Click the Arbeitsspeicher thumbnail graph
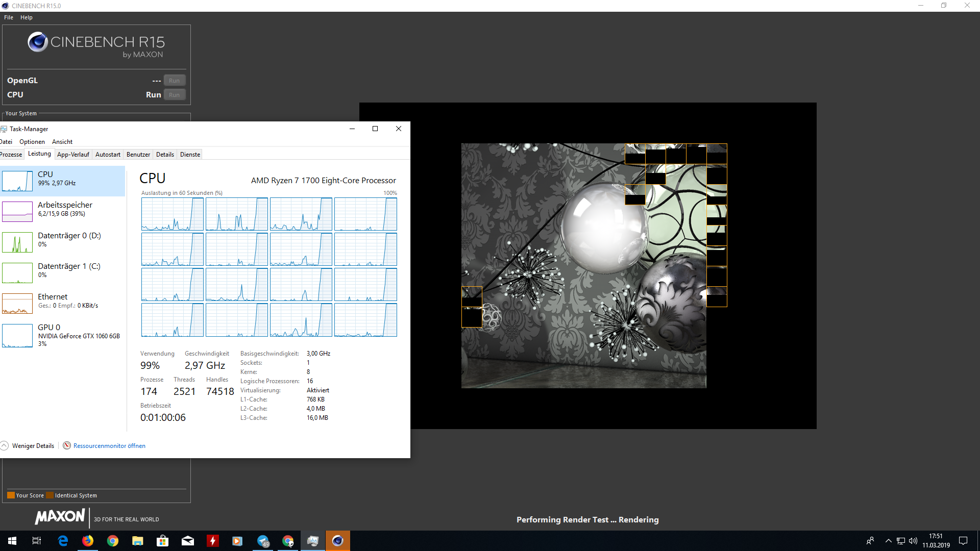Viewport: 980px width, 551px height. [17, 212]
